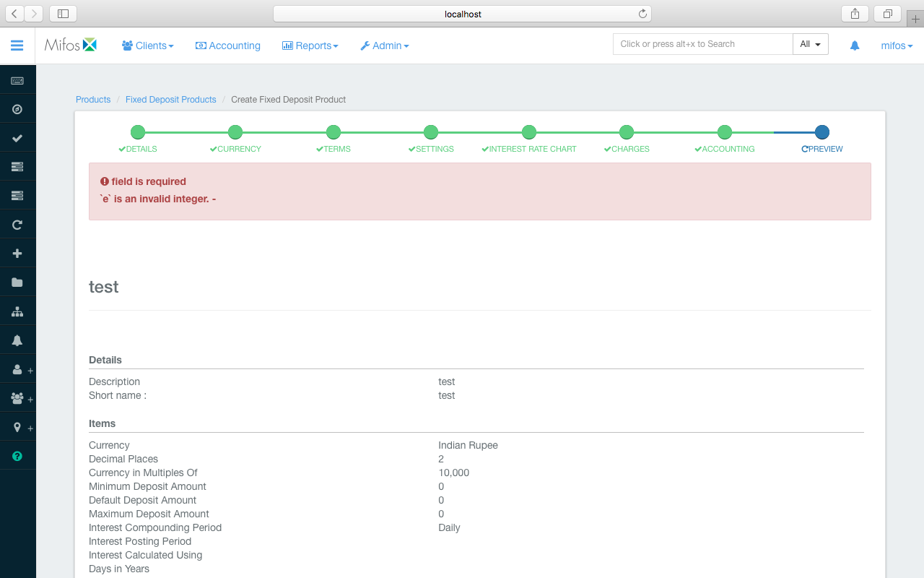
Task: Open the organization hierarchy icon
Action: [17, 311]
